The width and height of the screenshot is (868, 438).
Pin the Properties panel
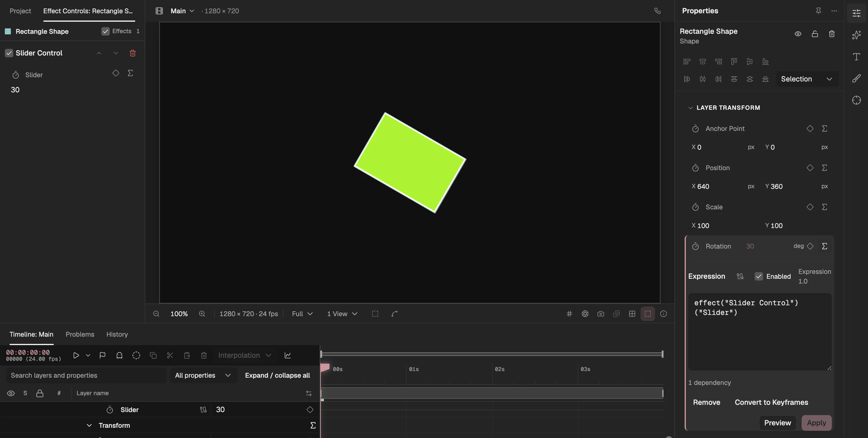[818, 11]
